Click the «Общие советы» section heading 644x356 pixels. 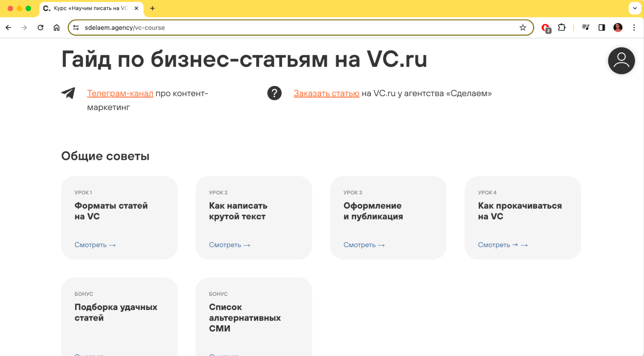click(x=105, y=156)
